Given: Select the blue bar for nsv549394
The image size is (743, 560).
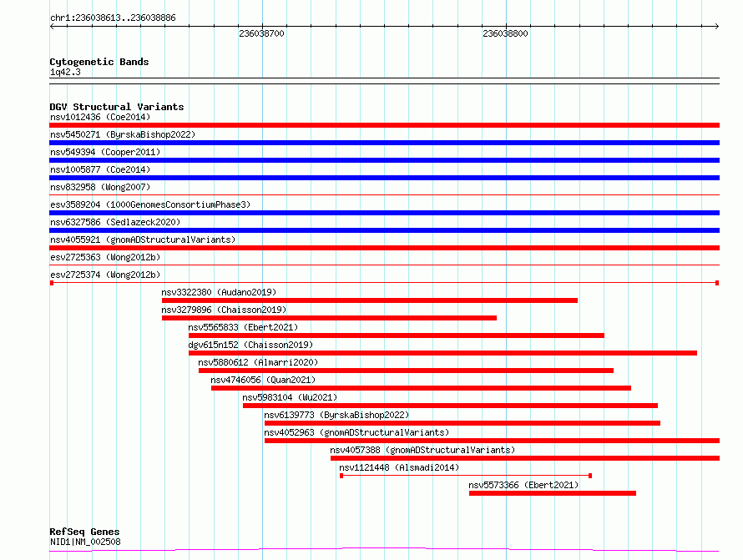Looking at the screenshot, I should [384, 160].
